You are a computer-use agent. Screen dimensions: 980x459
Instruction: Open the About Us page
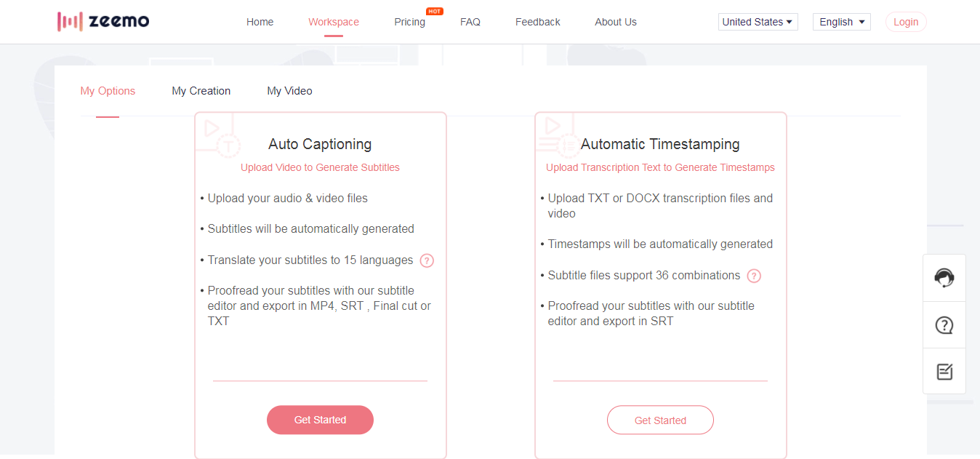[615, 22]
